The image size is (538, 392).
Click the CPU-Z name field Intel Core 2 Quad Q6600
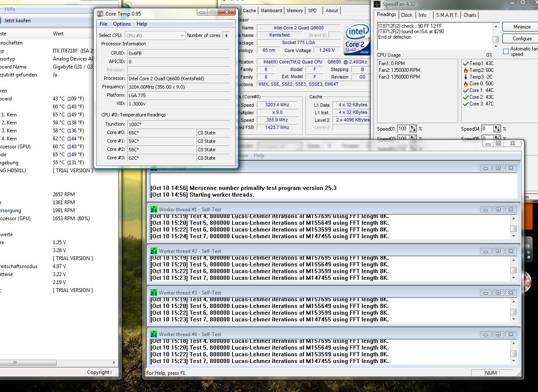pos(299,28)
